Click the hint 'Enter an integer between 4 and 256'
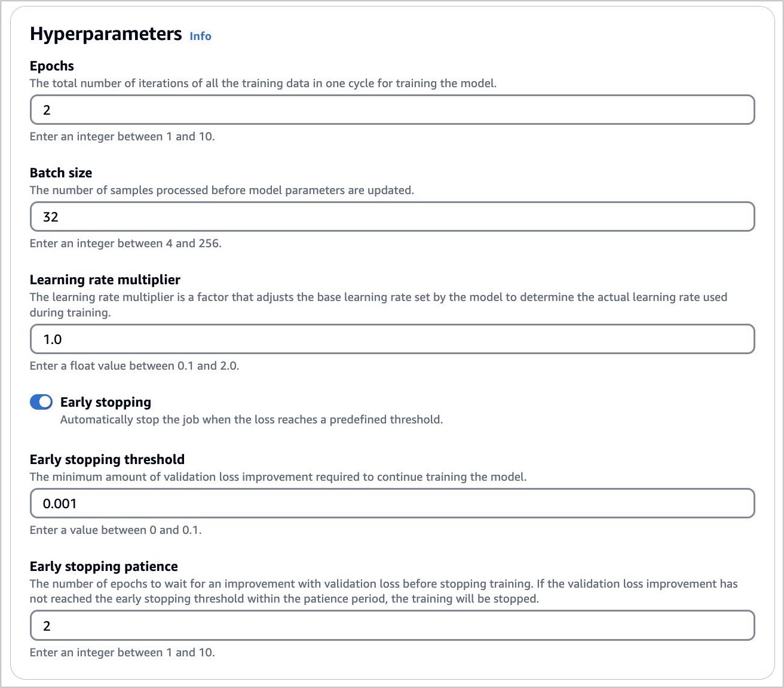Screen dimensions: 784x688 125,244
